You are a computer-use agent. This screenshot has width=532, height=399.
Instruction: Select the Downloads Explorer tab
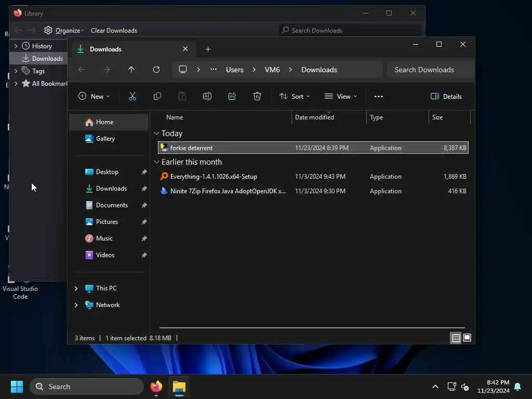pos(133,49)
